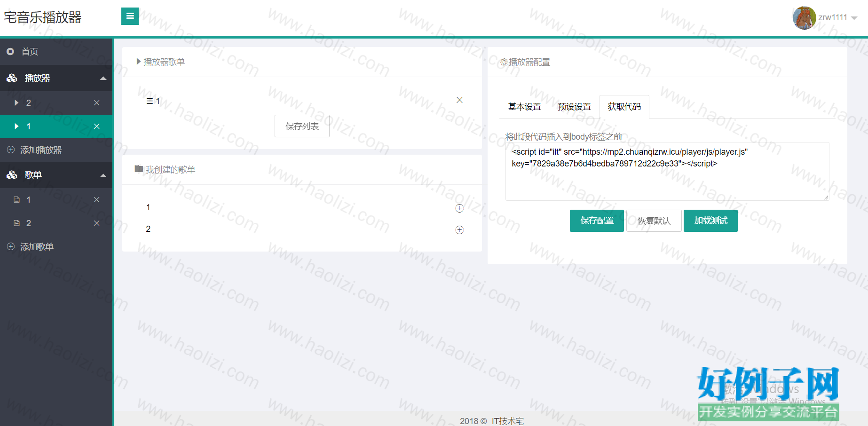This screenshot has width=868, height=426.
Task: Open the zrw1111 user dropdown
Action: coord(825,18)
